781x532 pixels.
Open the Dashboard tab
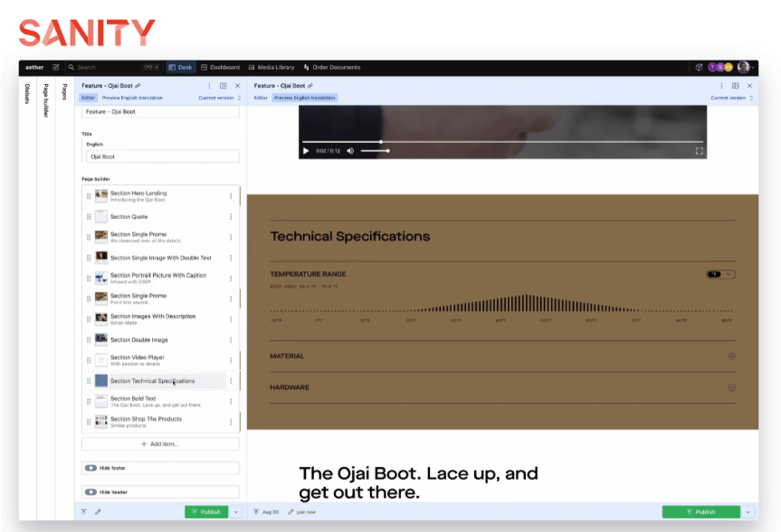pyautogui.click(x=220, y=67)
